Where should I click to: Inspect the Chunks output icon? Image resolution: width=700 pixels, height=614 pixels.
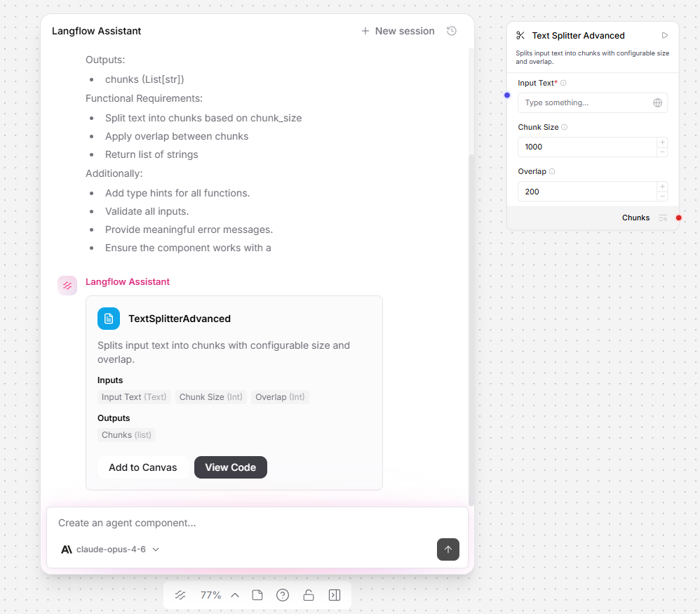point(663,218)
